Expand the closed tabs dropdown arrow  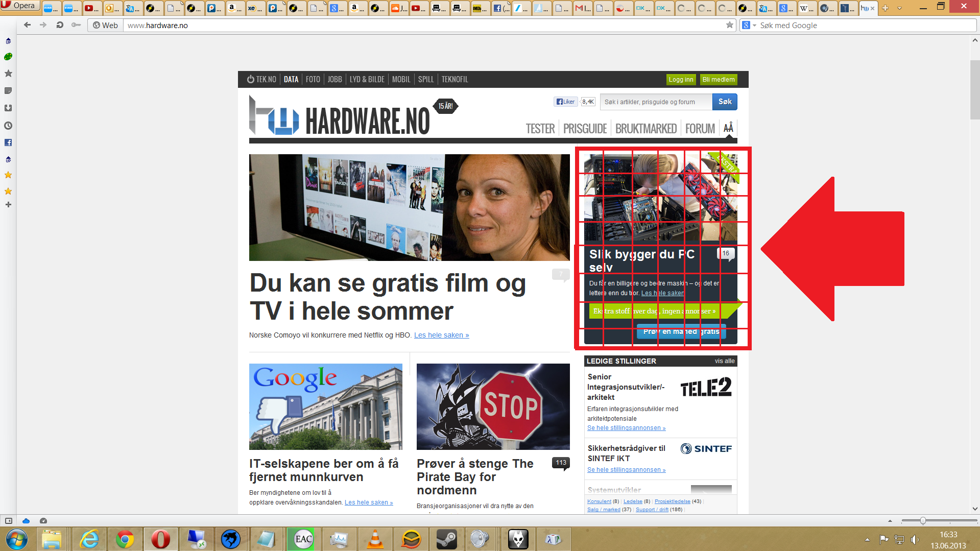899,8
